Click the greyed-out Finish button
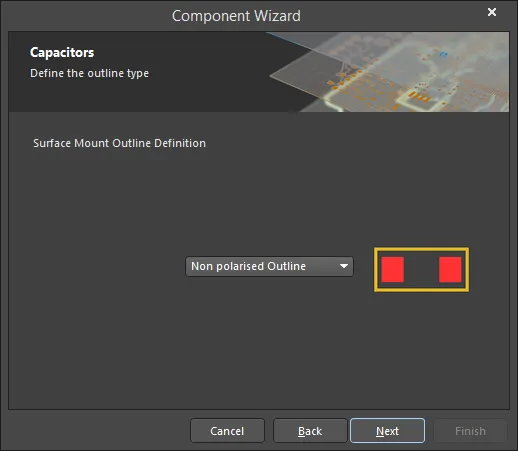The width and height of the screenshot is (518, 451). (470, 431)
